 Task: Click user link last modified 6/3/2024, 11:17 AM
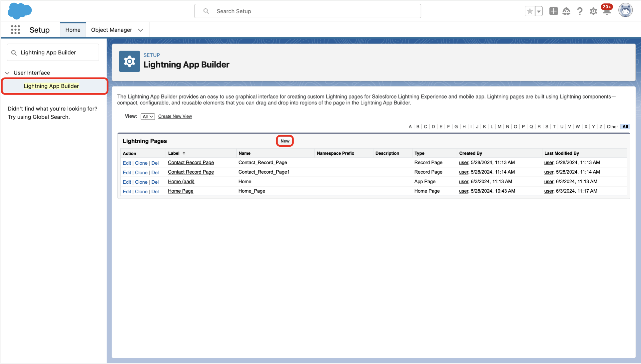click(x=549, y=191)
